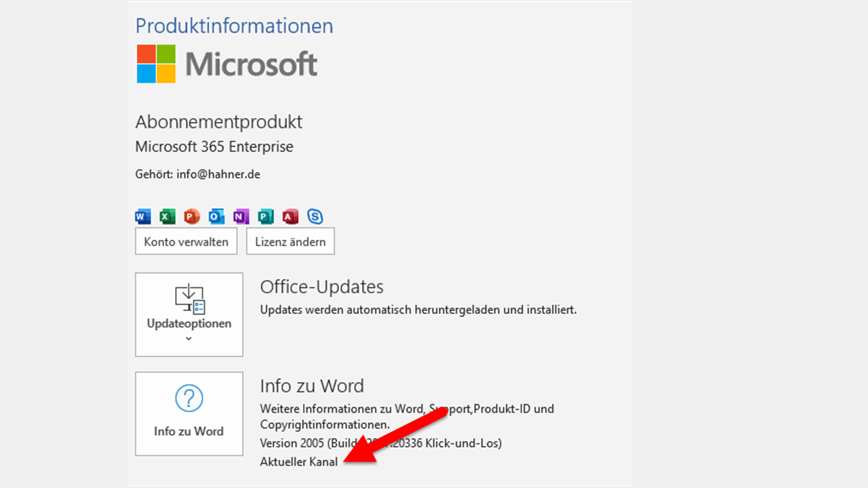
Task: Click the Microsoft wordmark text
Action: point(252,64)
